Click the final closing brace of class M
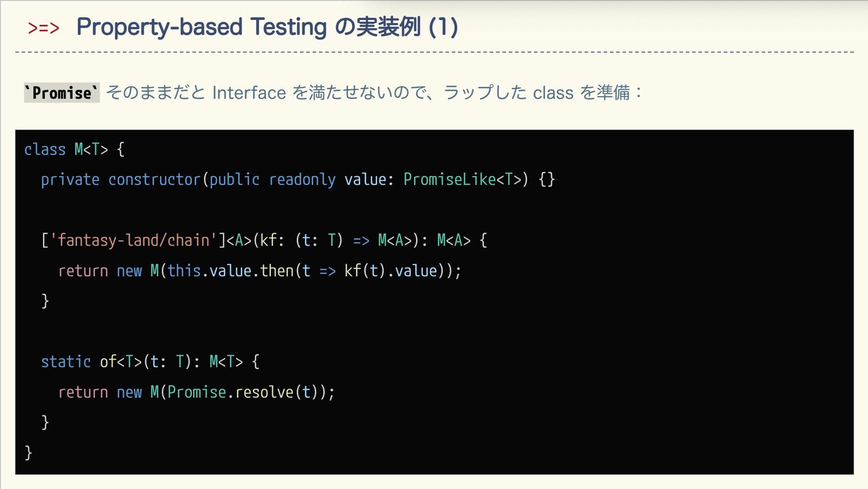Image resolution: width=868 pixels, height=489 pixels. [x=28, y=452]
